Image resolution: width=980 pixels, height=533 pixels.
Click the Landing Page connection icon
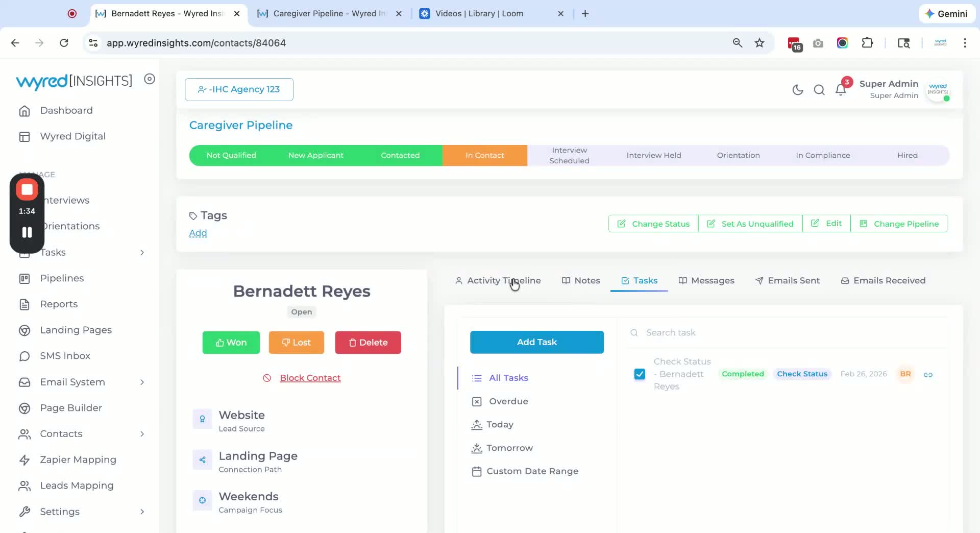203,460
